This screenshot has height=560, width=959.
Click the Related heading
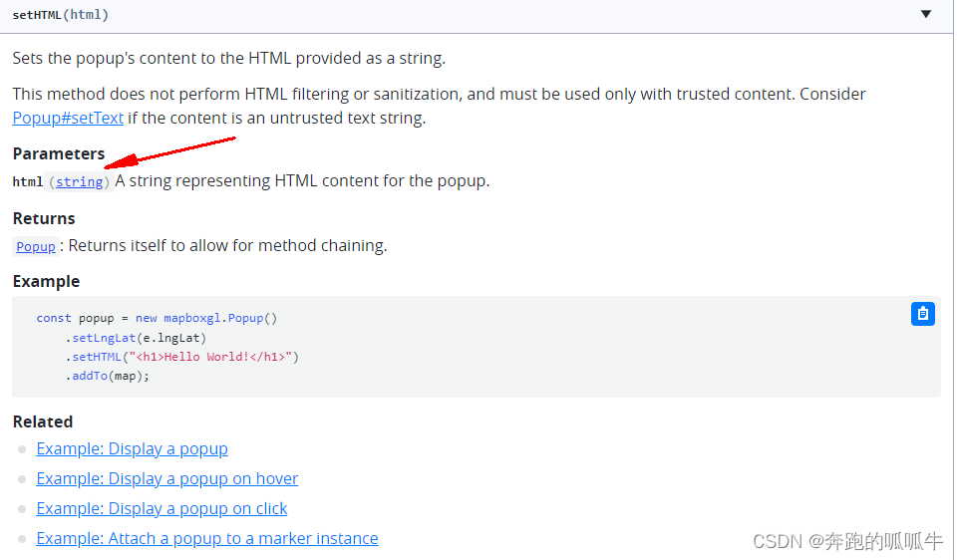point(43,421)
